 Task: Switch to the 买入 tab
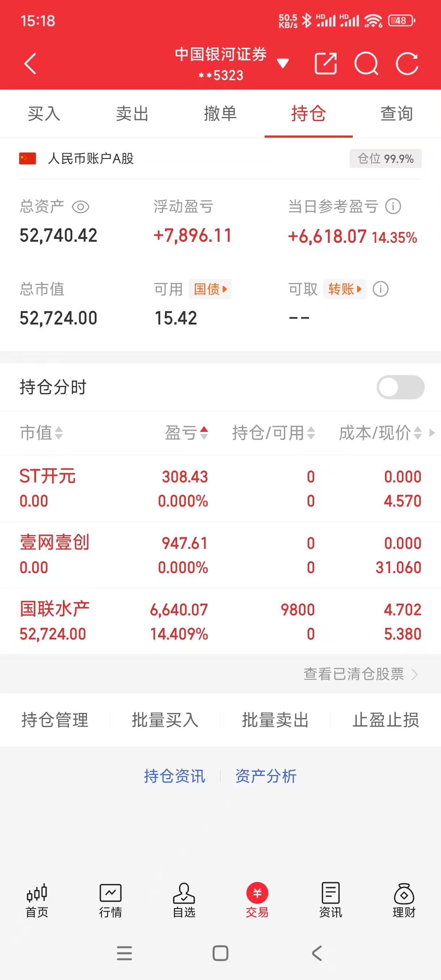tap(44, 114)
